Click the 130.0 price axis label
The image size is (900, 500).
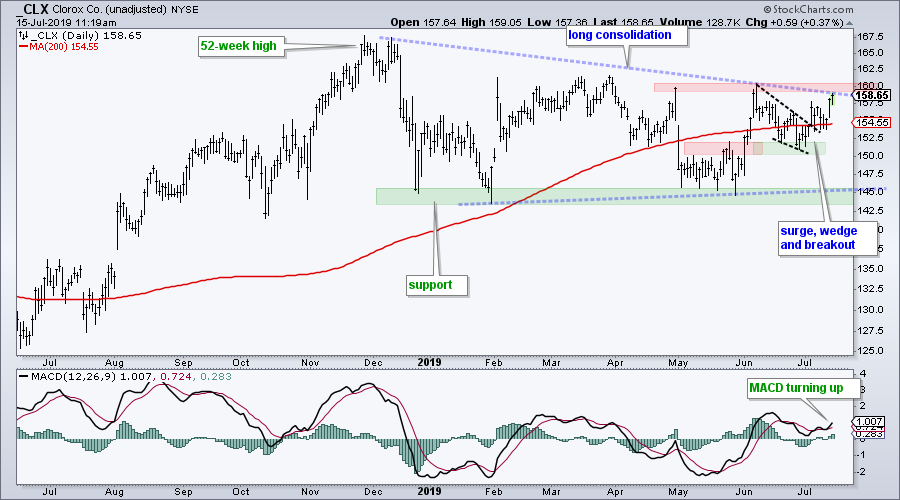point(871,309)
